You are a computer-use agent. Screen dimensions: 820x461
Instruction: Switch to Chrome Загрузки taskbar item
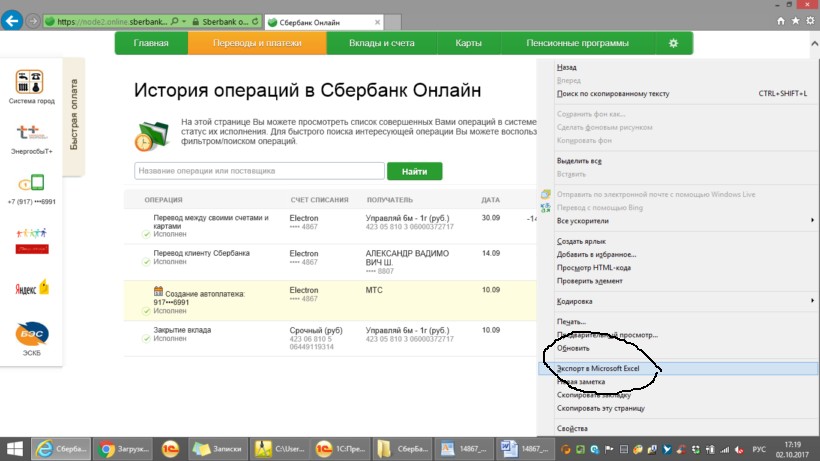coord(124,448)
